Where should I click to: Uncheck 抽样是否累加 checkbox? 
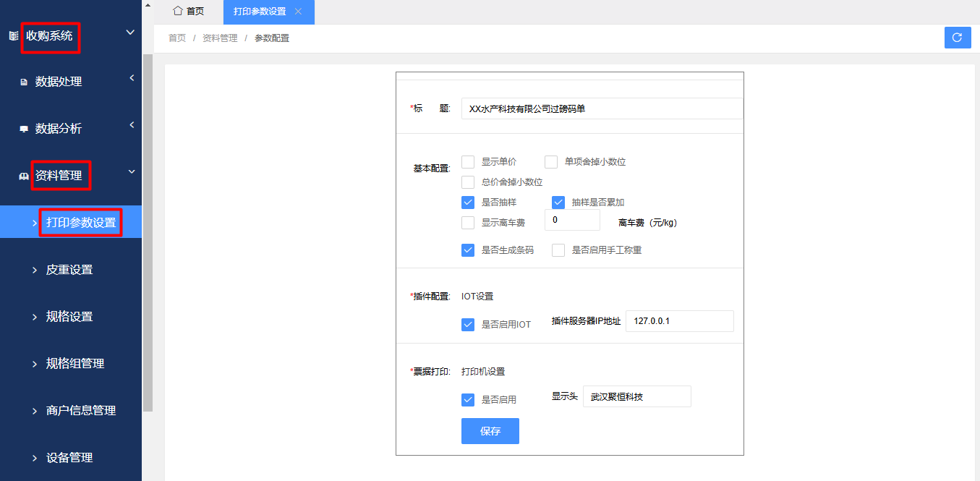point(558,203)
